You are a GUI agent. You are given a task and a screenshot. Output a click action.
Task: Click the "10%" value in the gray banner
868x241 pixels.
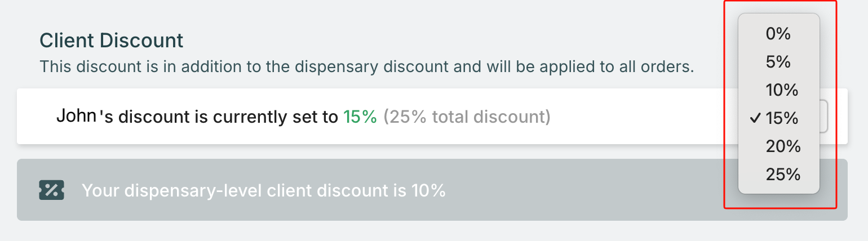(426, 190)
